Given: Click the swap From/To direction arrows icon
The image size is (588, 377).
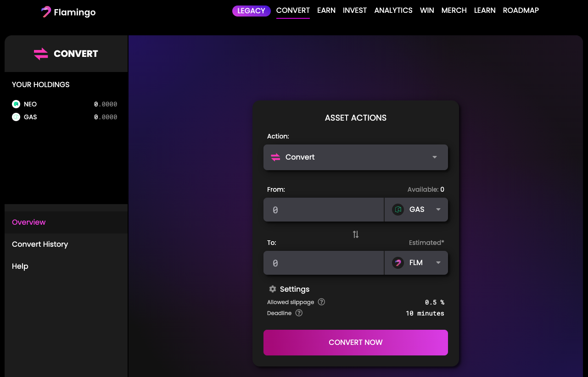Looking at the screenshot, I should 356,234.
